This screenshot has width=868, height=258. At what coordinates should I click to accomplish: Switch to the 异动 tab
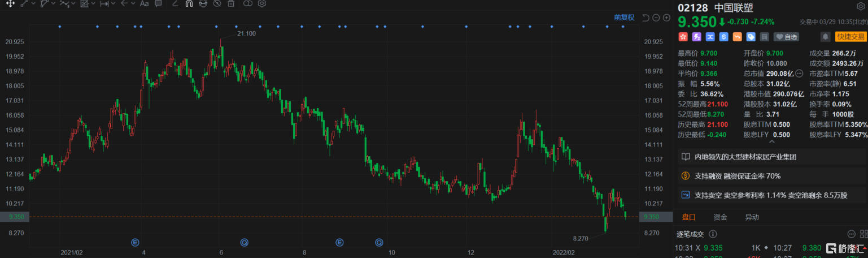pos(752,217)
